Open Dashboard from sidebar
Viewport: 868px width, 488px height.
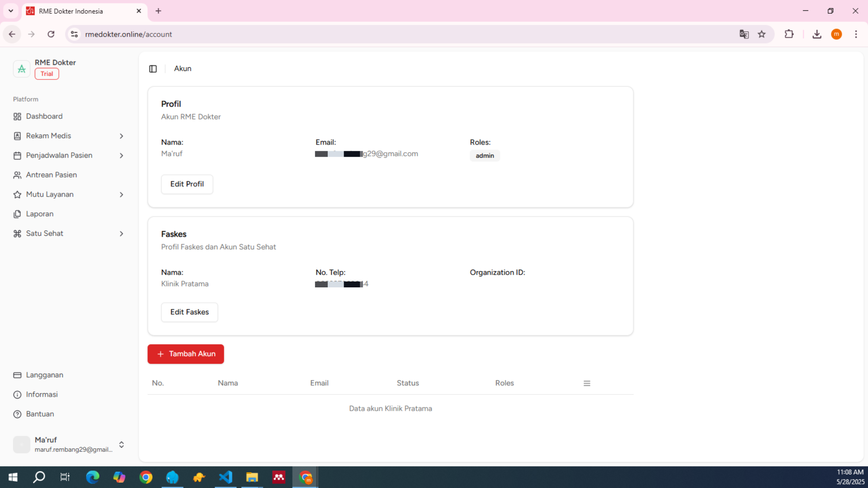pos(44,116)
